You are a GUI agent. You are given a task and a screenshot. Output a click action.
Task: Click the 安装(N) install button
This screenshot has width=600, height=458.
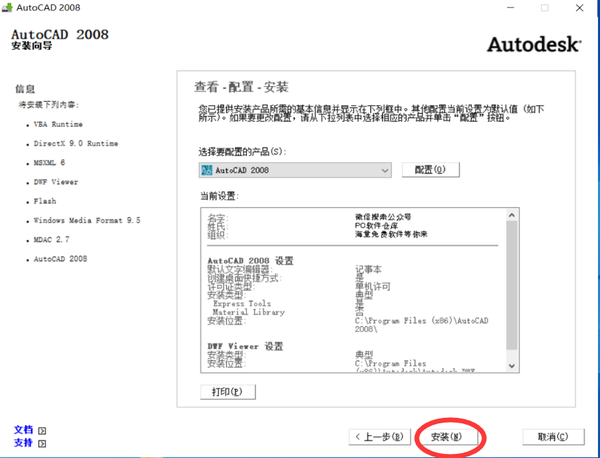(447, 437)
